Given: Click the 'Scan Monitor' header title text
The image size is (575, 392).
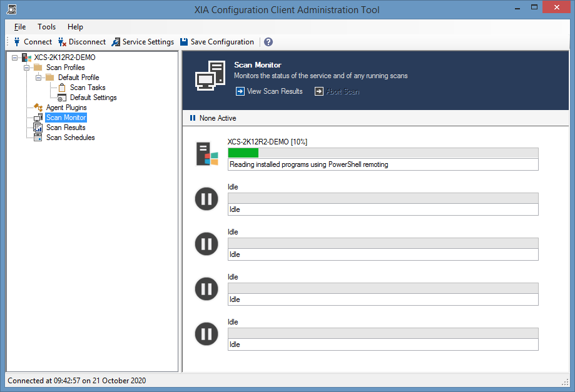Looking at the screenshot, I should pos(258,65).
